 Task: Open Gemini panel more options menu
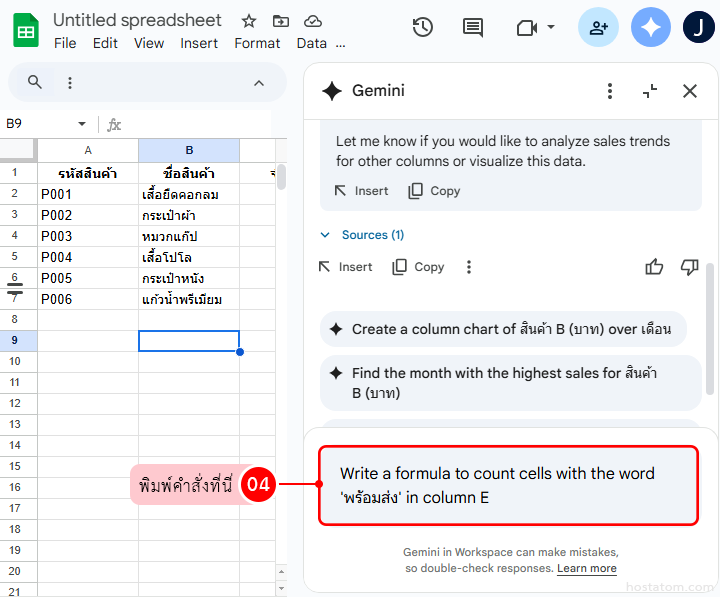point(610,91)
